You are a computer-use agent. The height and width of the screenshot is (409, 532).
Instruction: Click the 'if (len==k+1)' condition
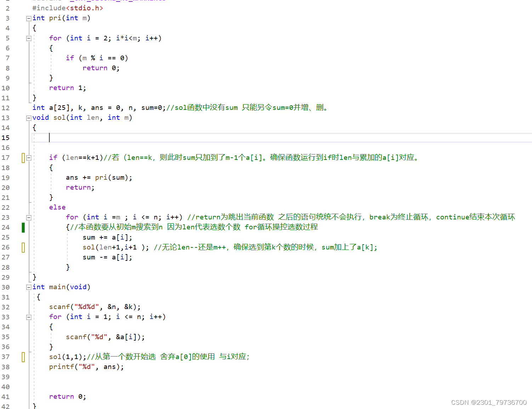(x=76, y=157)
